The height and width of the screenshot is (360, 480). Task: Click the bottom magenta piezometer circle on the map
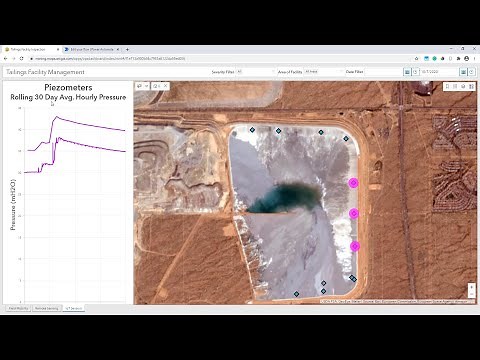(x=355, y=246)
